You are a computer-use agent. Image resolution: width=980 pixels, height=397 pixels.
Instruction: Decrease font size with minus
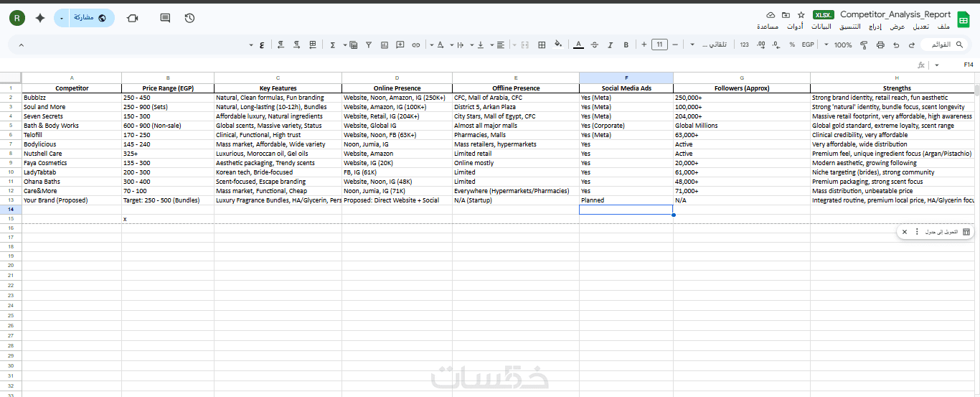pos(675,45)
